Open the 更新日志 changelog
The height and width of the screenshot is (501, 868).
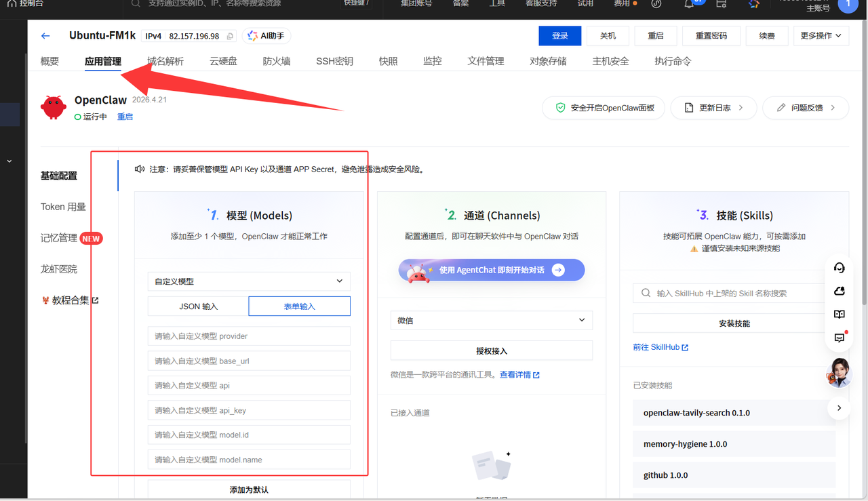tap(713, 108)
